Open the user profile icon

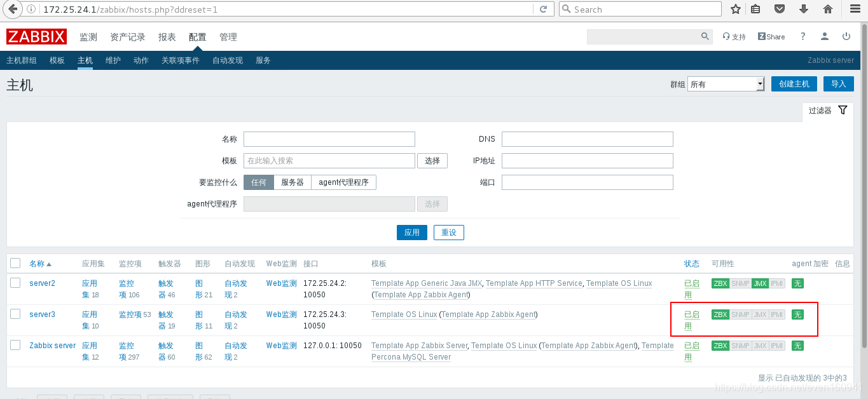point(825,36)
